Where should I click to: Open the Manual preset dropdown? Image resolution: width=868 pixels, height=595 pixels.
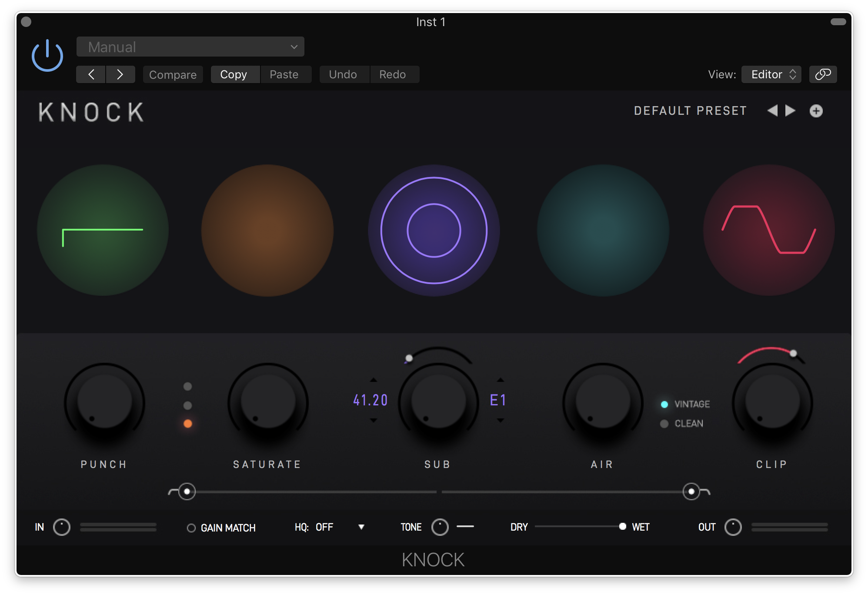click(190, 47)
